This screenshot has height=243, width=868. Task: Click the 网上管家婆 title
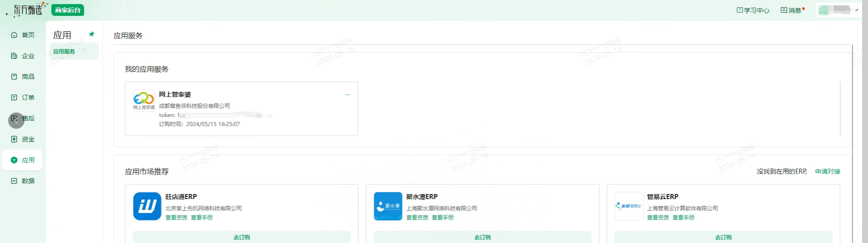175,94
